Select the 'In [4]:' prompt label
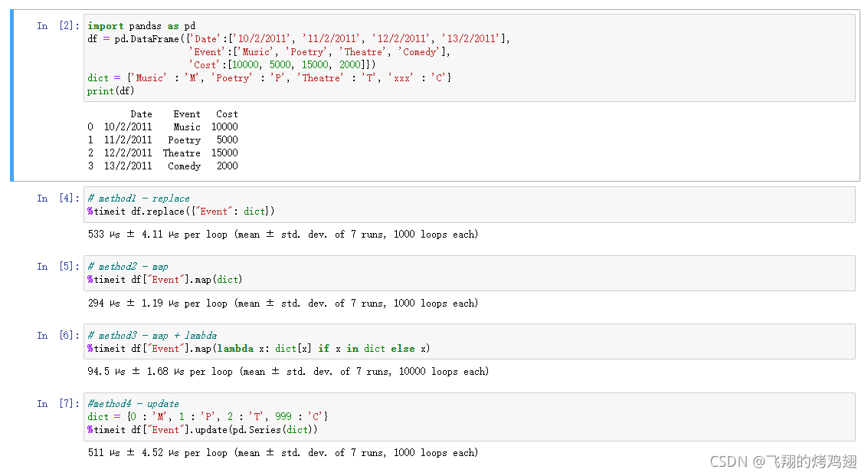This screenshot has height=476, width=868. pos(58,198)
